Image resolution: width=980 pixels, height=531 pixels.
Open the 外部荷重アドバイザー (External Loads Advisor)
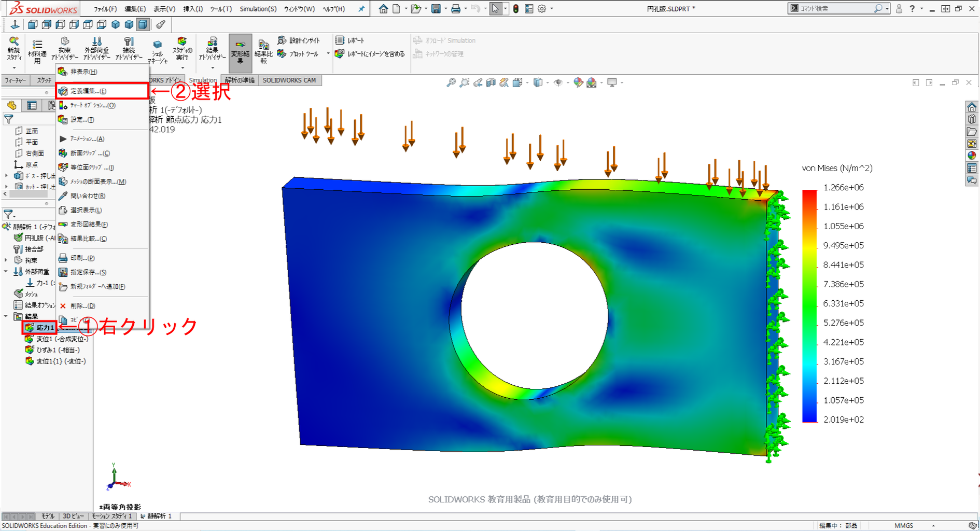coord(96,49)
